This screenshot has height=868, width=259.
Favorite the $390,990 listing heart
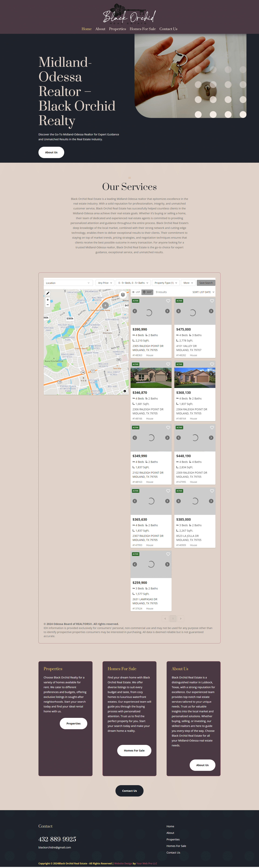(168, 301)
